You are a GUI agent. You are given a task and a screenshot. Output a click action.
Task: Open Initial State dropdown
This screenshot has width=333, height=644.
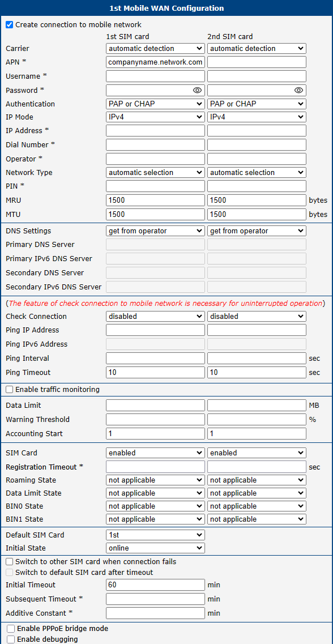tap(155, 548)
